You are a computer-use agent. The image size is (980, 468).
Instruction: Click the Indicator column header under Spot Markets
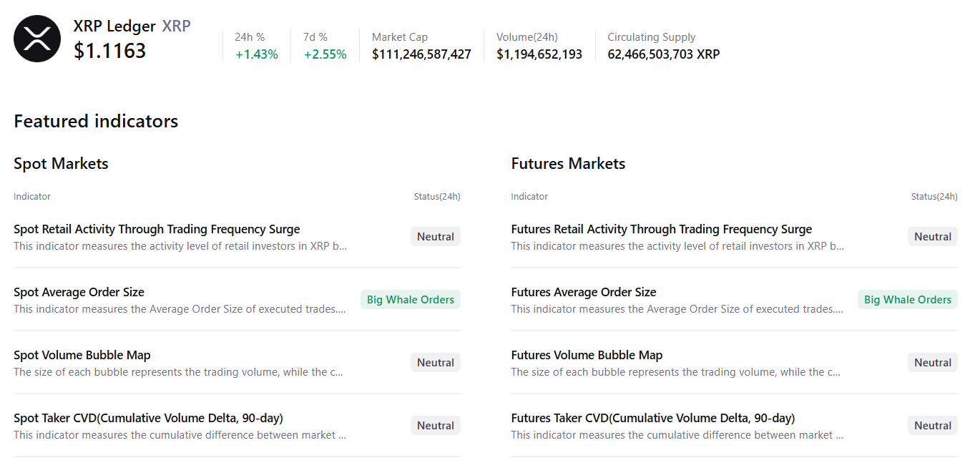click(x=32, y=196)
